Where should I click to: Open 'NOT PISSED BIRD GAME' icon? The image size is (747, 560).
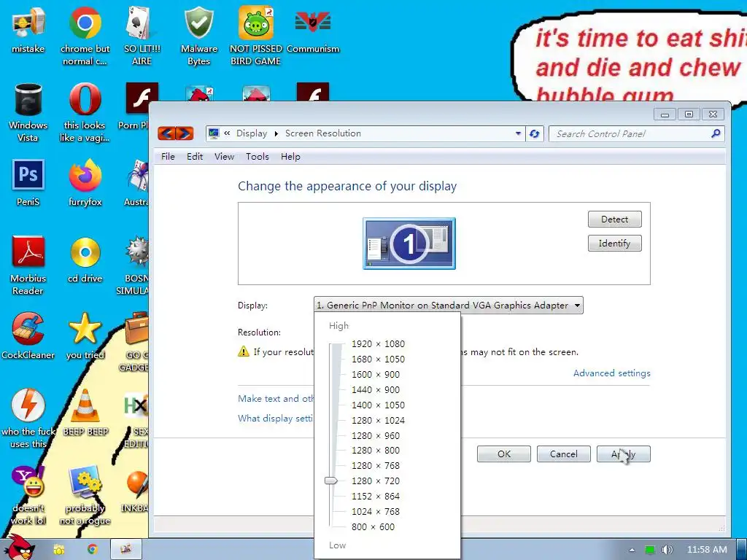(256, 37)
